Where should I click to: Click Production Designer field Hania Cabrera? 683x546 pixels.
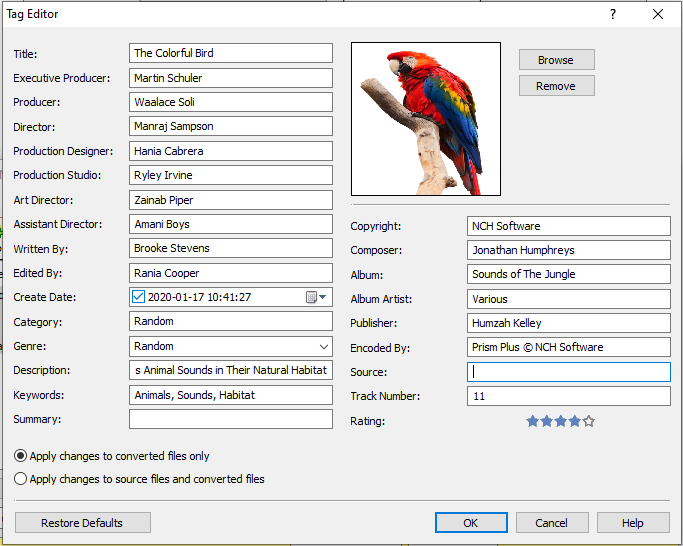coord(231,151)
